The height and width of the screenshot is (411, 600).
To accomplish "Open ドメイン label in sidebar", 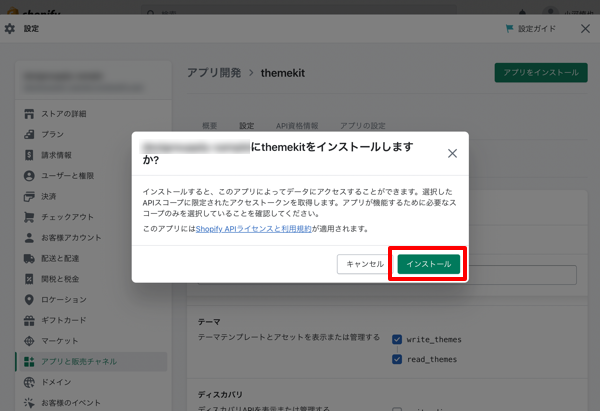I will tap(56, 382).
